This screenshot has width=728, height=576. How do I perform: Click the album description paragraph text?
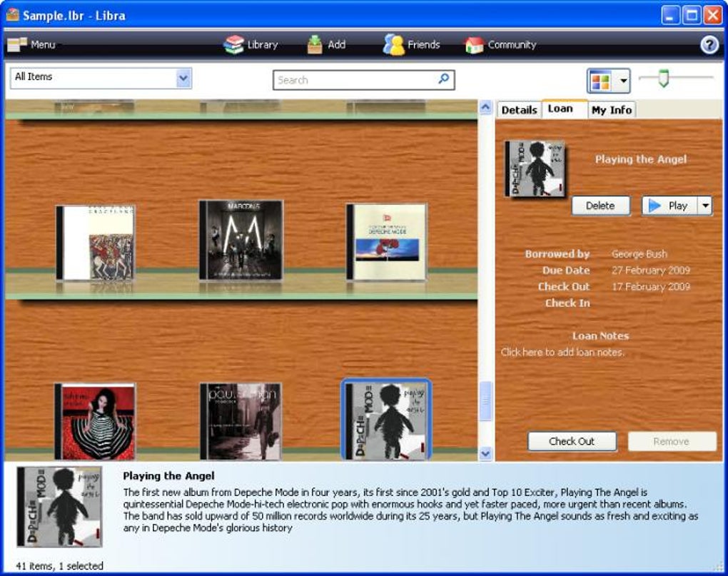point(410,510)
